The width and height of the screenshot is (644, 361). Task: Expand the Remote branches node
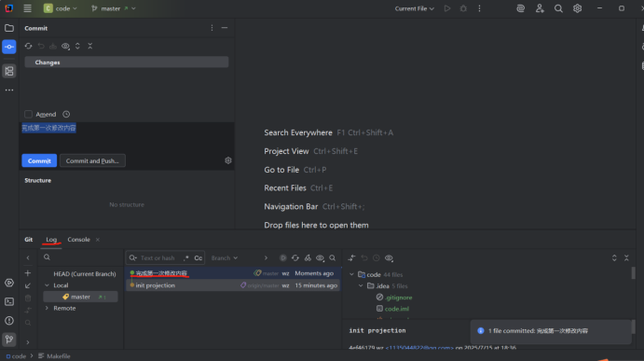coord(47,308)
